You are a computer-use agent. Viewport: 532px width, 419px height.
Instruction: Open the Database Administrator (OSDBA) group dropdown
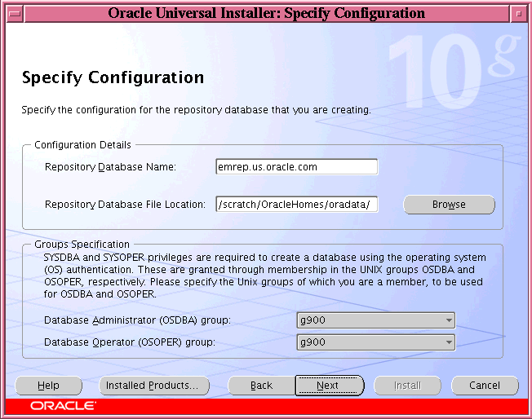(x=376, y=320)
